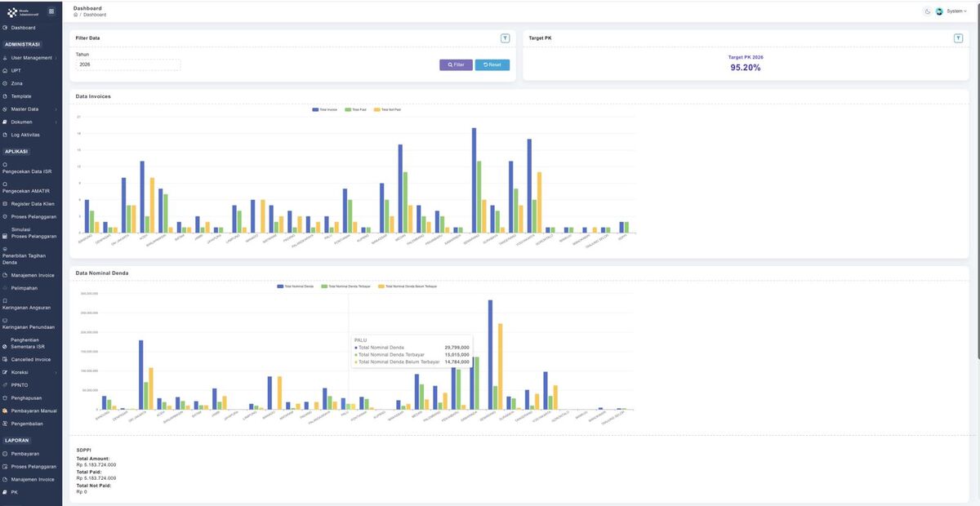The height and width of the screenshot is (506, 980).
Task: Expand the Dokumen sidebar menu
Action: point(30,122)
